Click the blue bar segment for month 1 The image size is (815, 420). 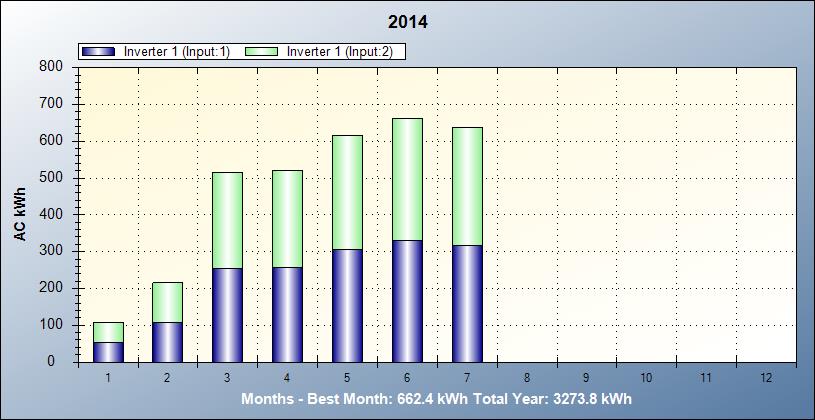(x=108, y=352)
